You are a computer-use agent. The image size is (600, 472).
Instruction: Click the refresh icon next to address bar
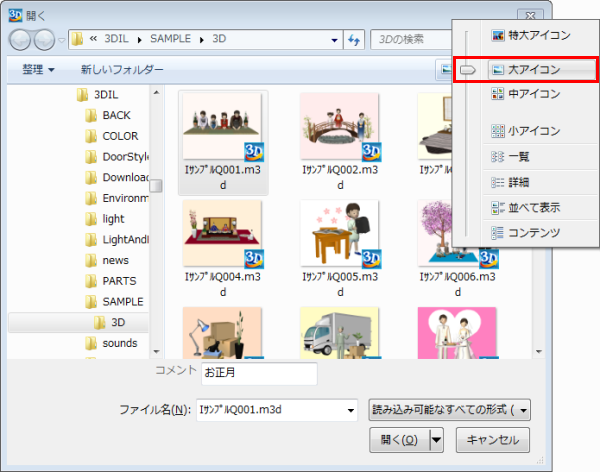tap(354, 40)
